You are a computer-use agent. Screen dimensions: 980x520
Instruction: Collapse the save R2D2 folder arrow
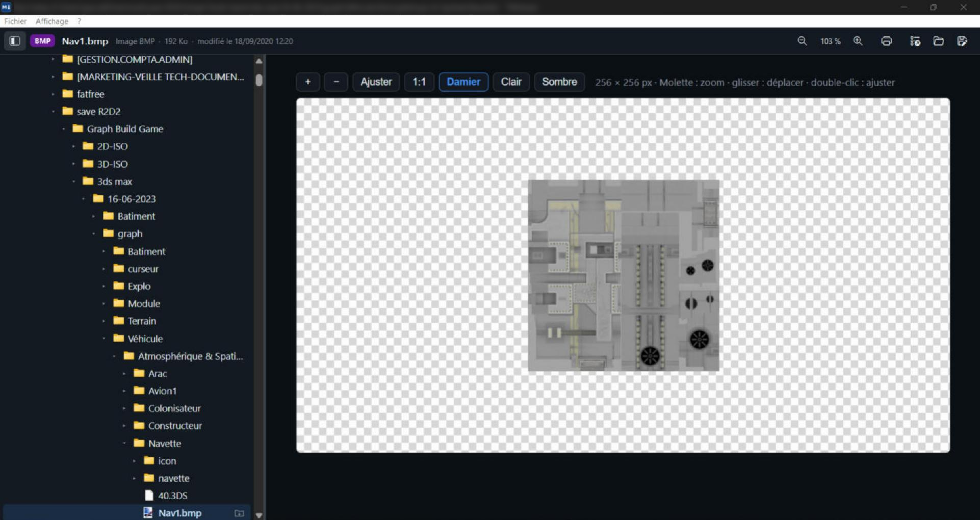(53, 111)
